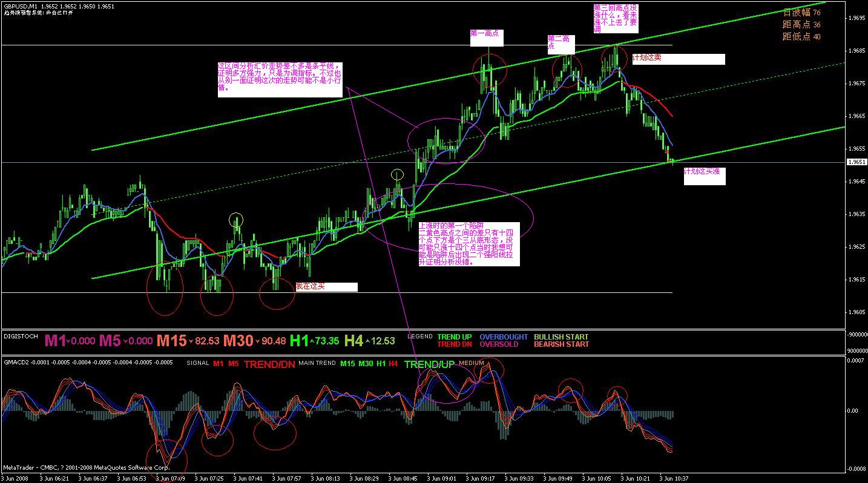The image size is (868, 483).
Task: Click the MAIN TREND label
Action: point(317,363)
